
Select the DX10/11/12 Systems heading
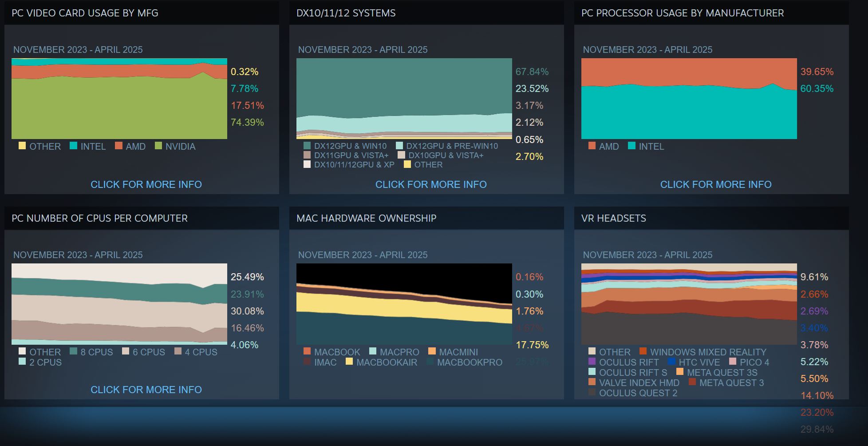point(346,13)
